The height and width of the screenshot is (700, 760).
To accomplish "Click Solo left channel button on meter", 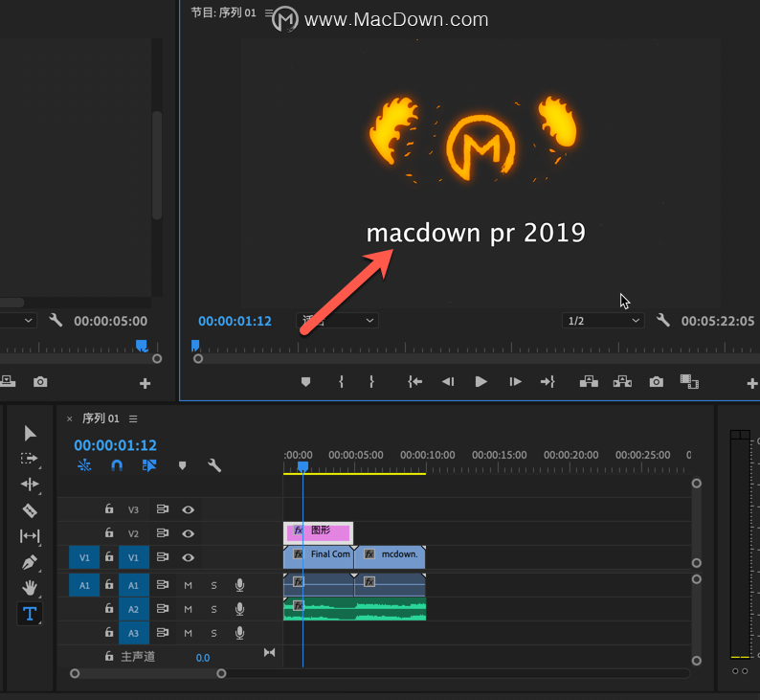I will pos(735,671).
